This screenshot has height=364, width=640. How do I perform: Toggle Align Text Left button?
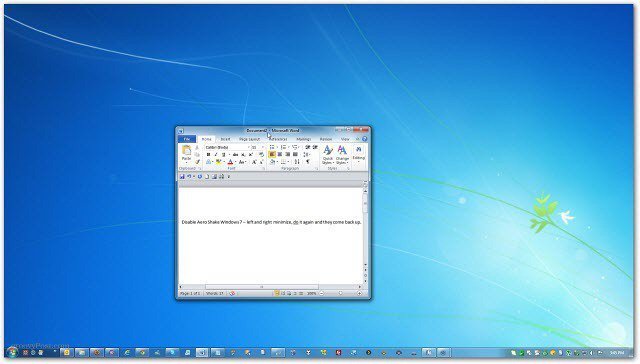tap(272, 155)
